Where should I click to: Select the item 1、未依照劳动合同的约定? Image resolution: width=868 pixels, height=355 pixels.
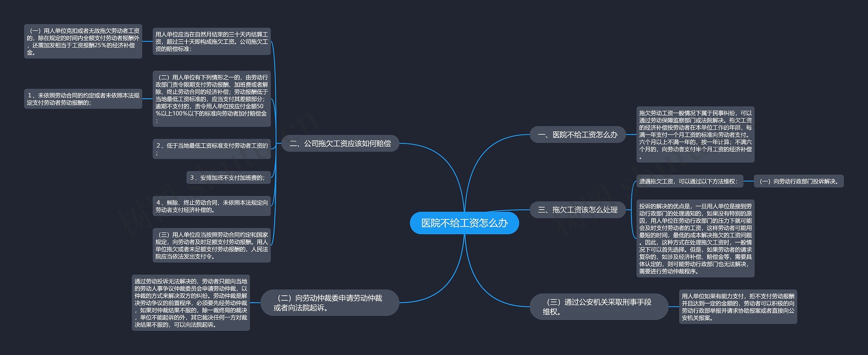click(x=83, y=99)
